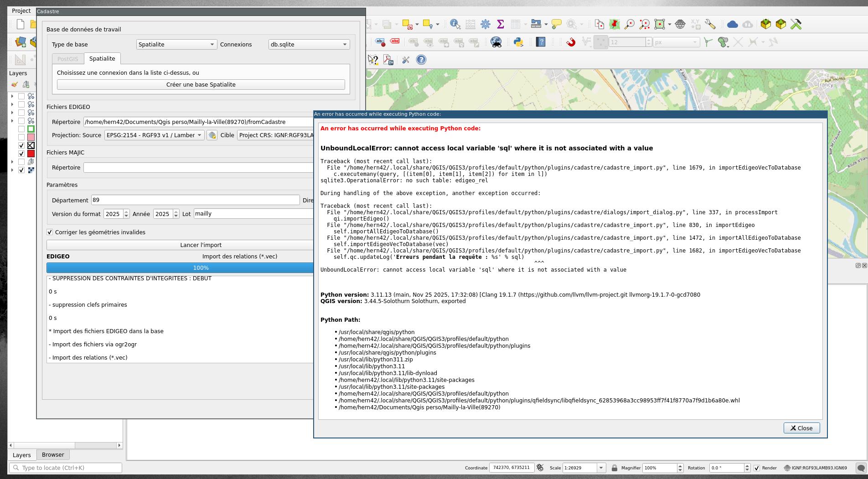This screenshot has height=479, width=868.
Task: Toggle the Render checkbox in status bar
Action: click(x=757, y=468)
